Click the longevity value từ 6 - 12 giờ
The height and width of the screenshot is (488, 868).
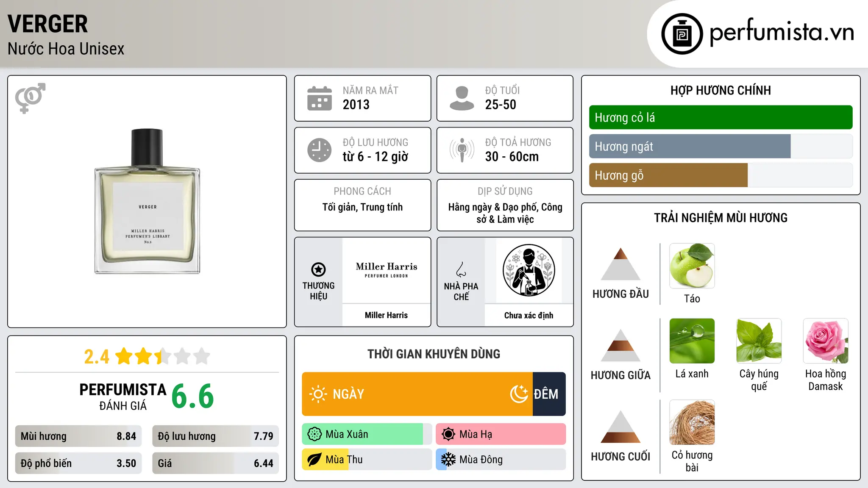tap(376, 157)
